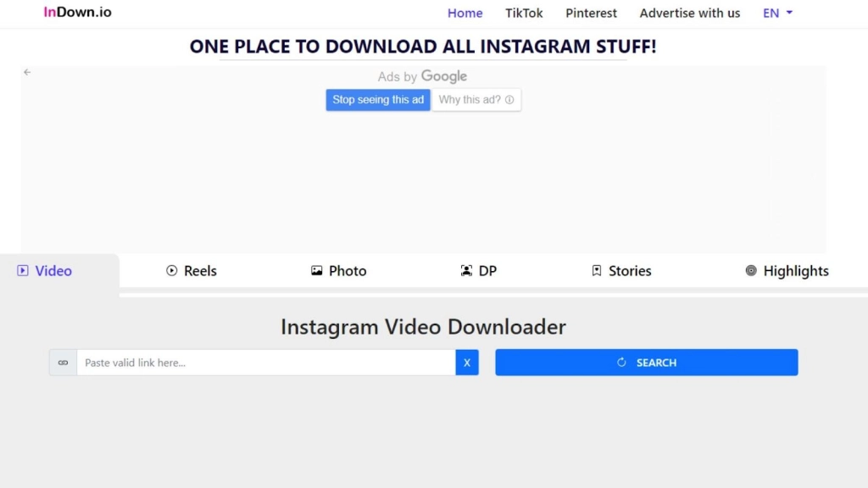
Task: Click the Instagram Video Downloader heading
Action: (x=424, y=327)
